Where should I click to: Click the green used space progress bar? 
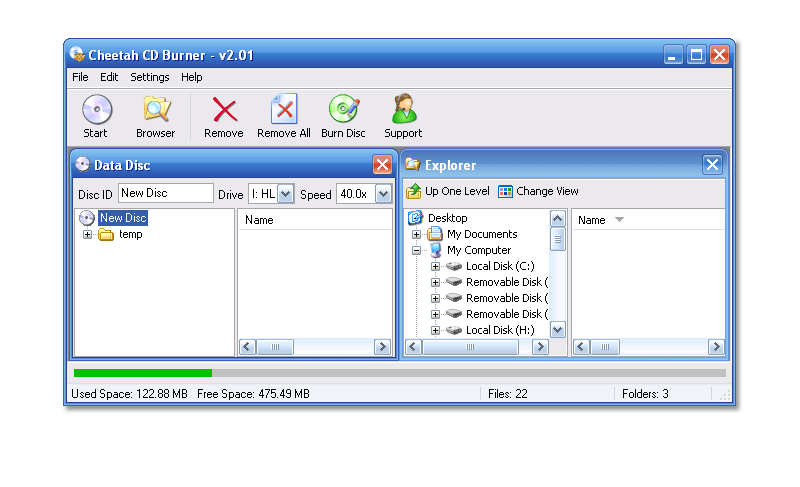143,373
